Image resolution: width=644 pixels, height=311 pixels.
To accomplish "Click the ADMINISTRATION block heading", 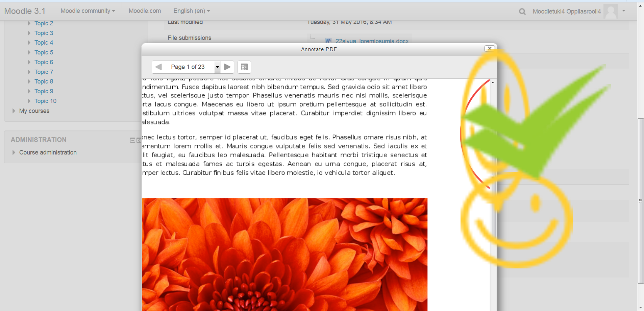I will point(39,140).
